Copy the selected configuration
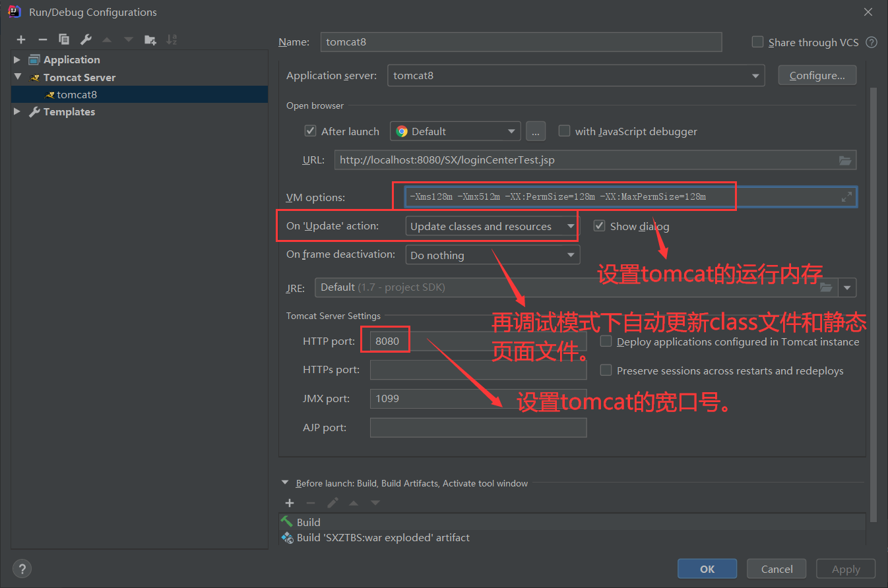Image resolution: width=888 pixels, height=588 pixels. coord(63,40)
